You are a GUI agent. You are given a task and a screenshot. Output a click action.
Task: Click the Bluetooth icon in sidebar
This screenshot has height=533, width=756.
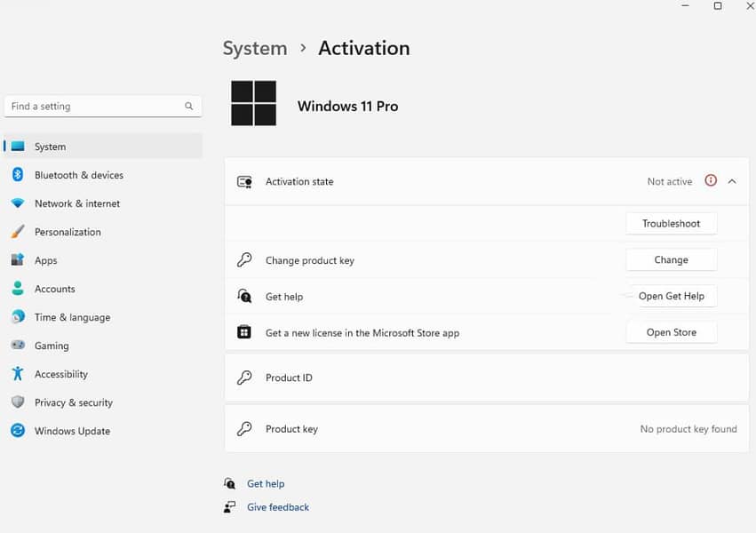[x=18, y=174]
